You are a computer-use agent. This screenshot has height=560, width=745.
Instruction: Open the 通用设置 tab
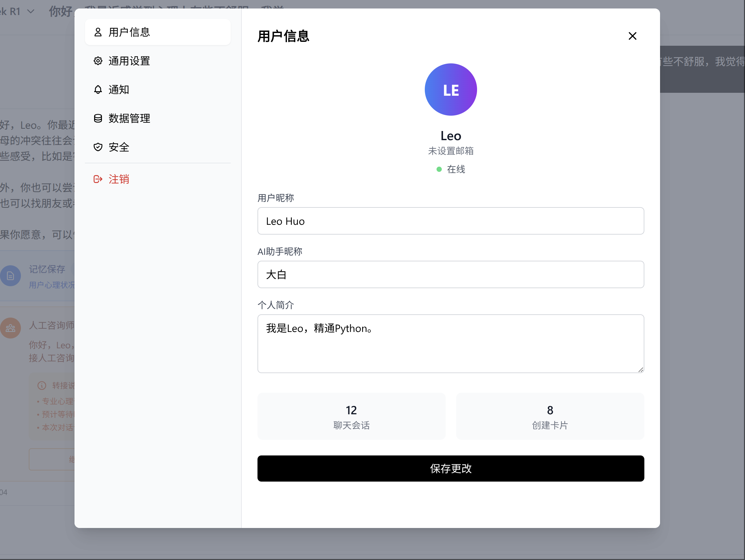[129, 61]
